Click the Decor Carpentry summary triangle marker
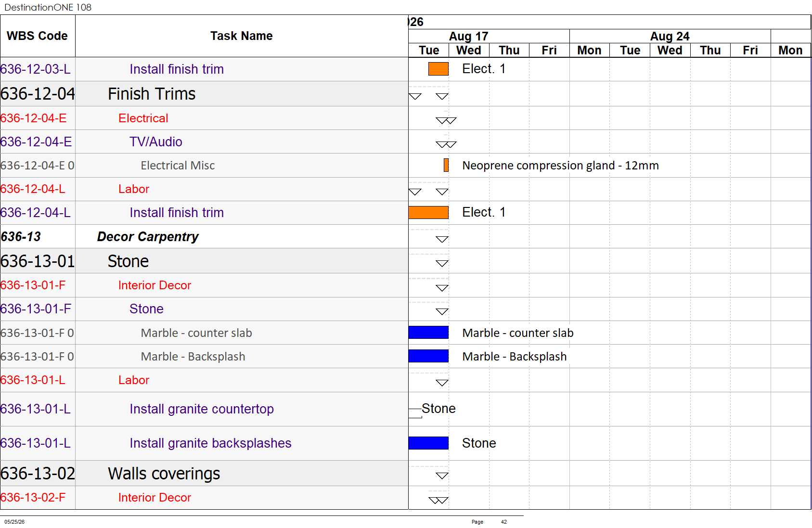812x528 pixels. (442, 239)
